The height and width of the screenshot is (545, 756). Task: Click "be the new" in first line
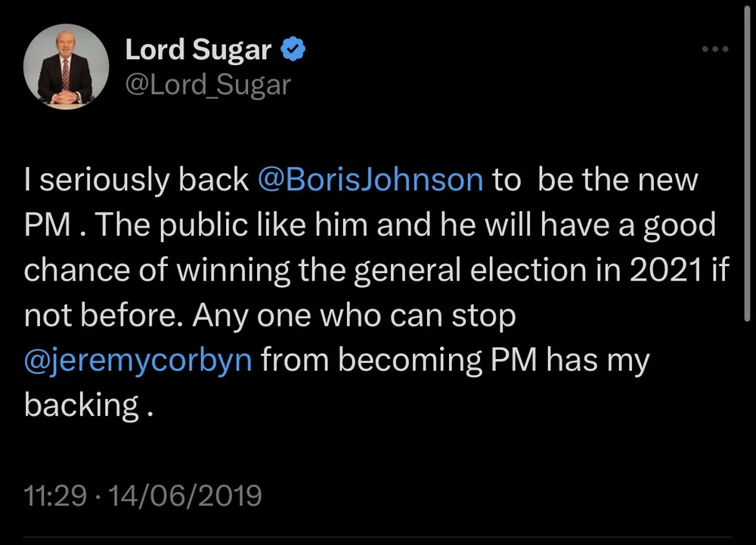click(x=618, y=180)
